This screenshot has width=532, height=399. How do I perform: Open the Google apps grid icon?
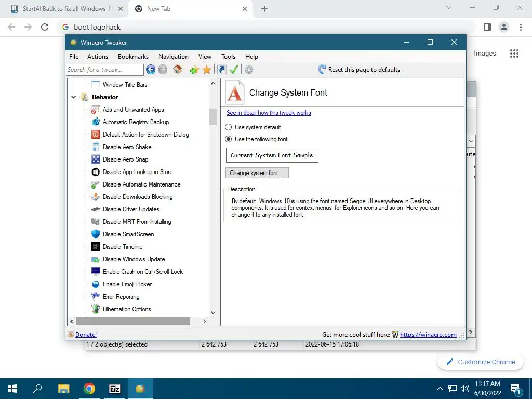pyautogui.click(x=514, y=54)
